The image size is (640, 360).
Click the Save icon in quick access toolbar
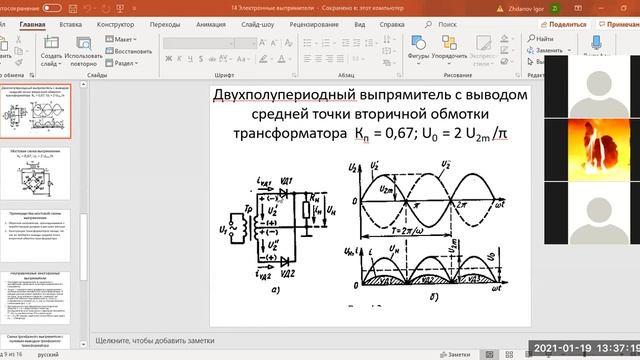[73, 8]
